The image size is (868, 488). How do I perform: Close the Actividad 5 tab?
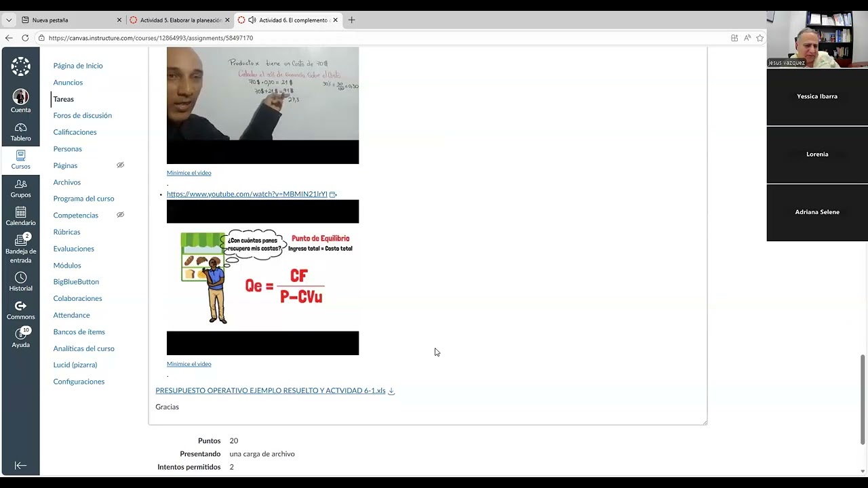227,20
